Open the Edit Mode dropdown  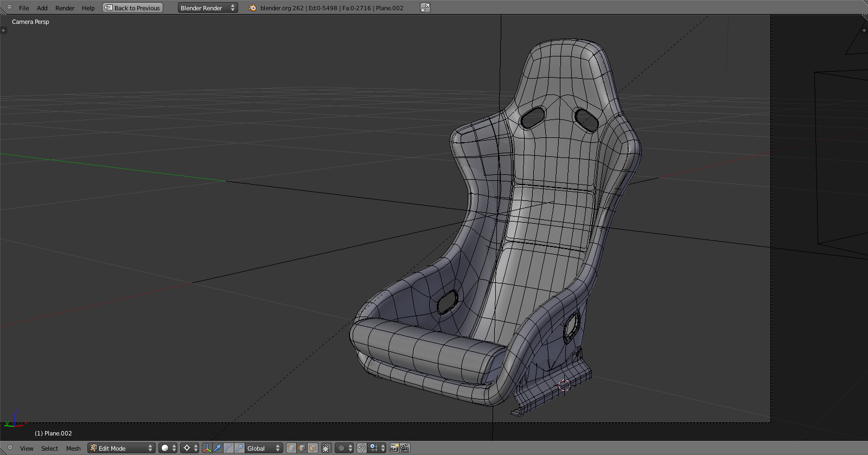point(122,448)
